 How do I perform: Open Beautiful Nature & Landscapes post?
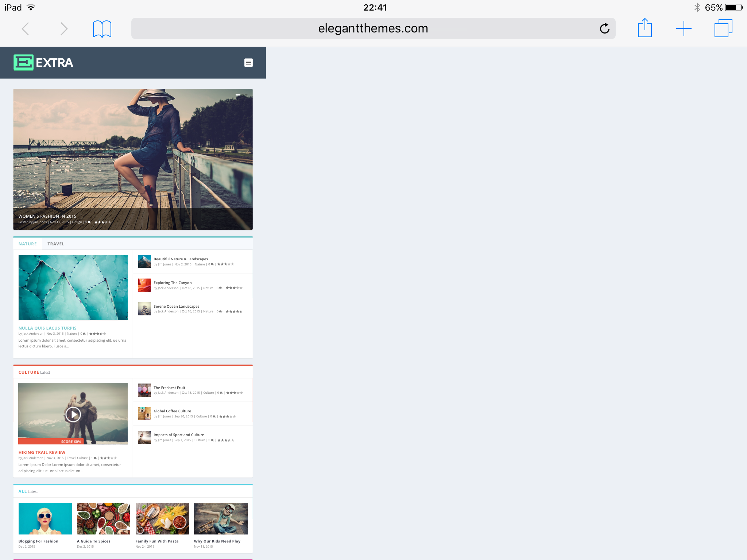tap(181, 259)
